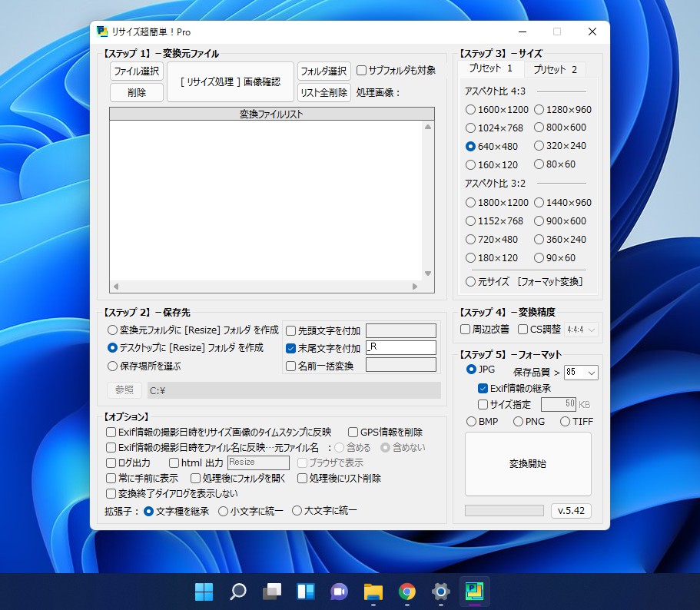Open 保存品質 85 dropdown

581,372
